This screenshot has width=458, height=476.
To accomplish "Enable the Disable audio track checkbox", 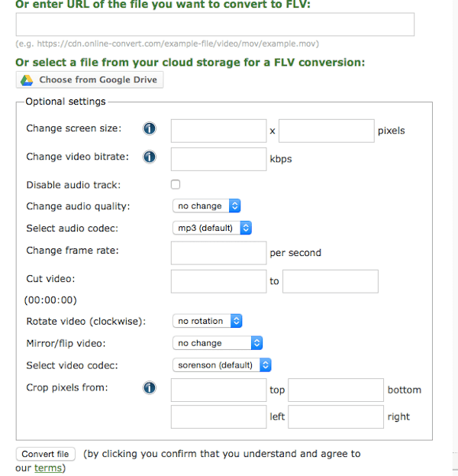I will tap(176, 184).
